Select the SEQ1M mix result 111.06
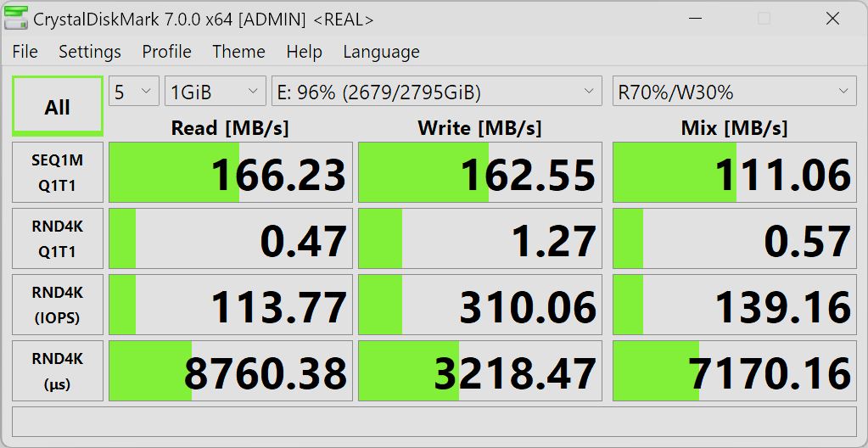Image resolution: width=868 pixels, height=448 pixels. tap(734, 172)
